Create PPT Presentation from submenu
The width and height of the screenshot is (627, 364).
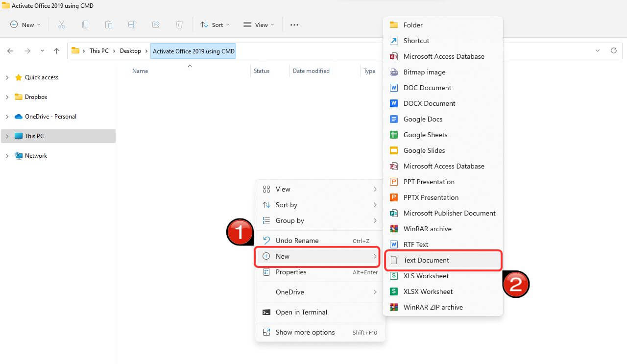443,182
